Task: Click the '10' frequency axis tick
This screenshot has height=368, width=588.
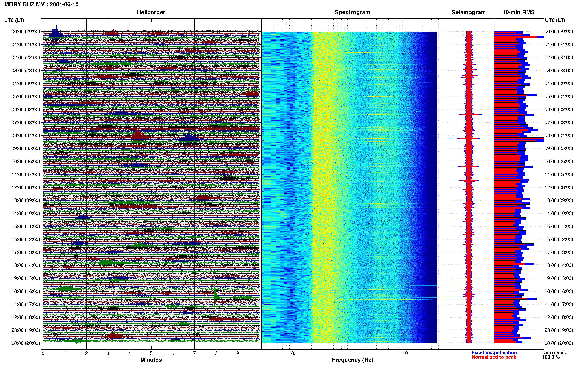Action: tap(405, 353)
